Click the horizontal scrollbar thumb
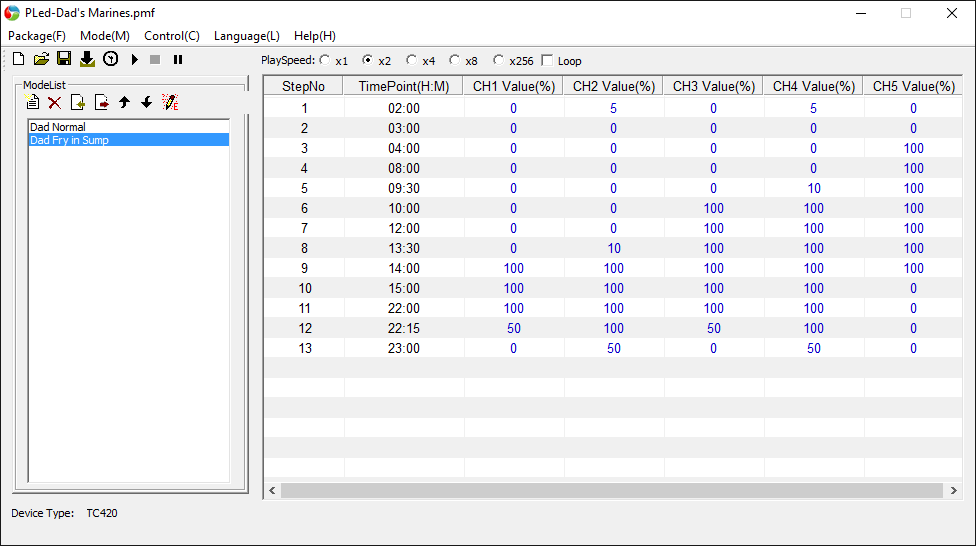The width and height of the screenshot is (976, 546). click(x=612, y=491)
